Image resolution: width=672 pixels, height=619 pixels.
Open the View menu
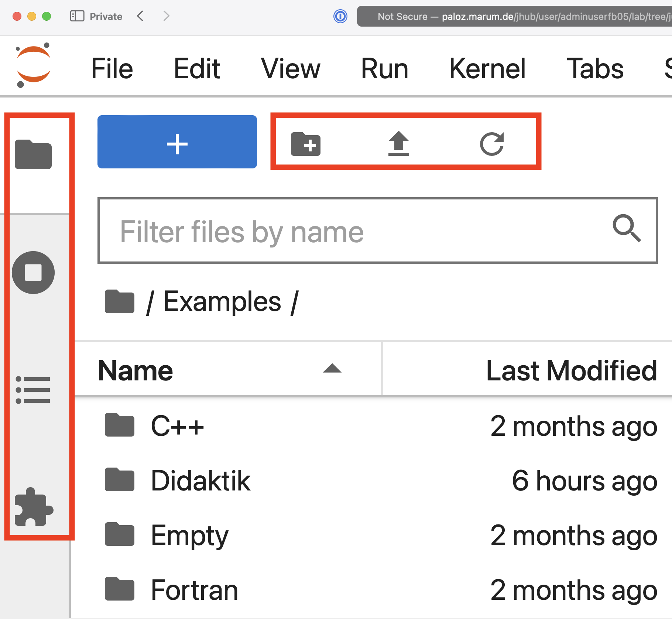291,68
